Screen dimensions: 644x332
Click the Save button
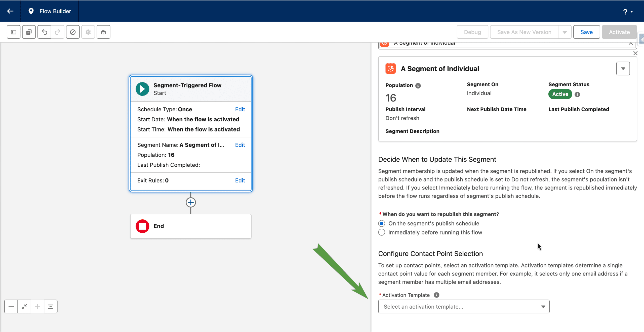pyautogui.click(x=586, y=32)
